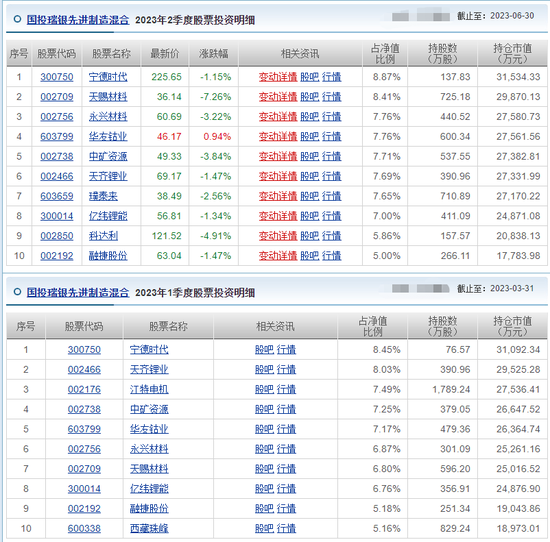Click the 占净值比例 header in Q2 table
The width and height of the screenshot is (550, 542).
click(x=385, y=54)
